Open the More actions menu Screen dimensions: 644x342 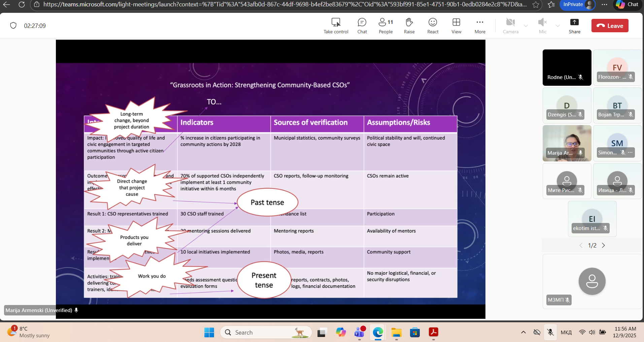pos(480,26)
